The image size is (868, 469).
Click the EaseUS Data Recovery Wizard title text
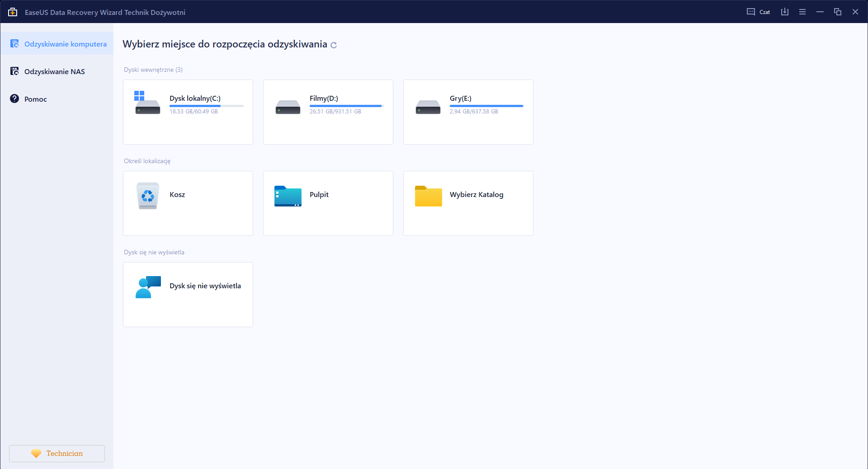[105, 12]
